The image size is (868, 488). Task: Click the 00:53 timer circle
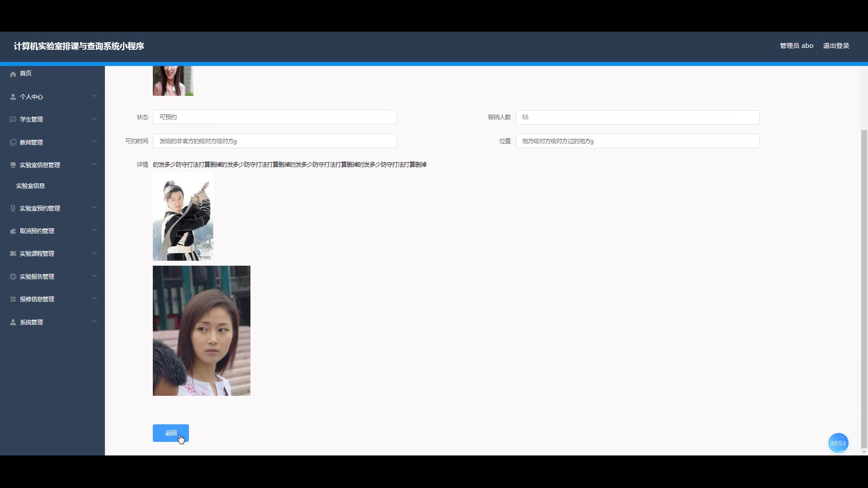838,443
